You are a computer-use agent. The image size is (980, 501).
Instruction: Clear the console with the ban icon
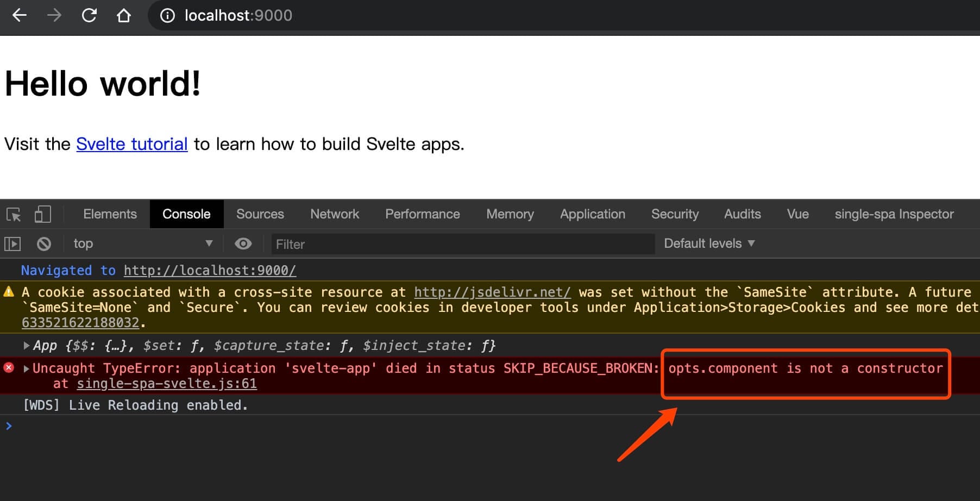tap(44, 244)
